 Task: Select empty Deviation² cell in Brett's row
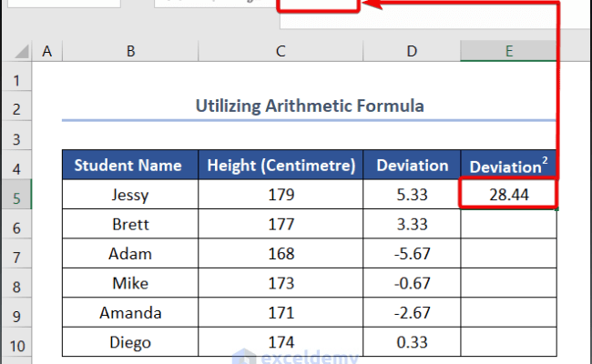coord(508,224)
